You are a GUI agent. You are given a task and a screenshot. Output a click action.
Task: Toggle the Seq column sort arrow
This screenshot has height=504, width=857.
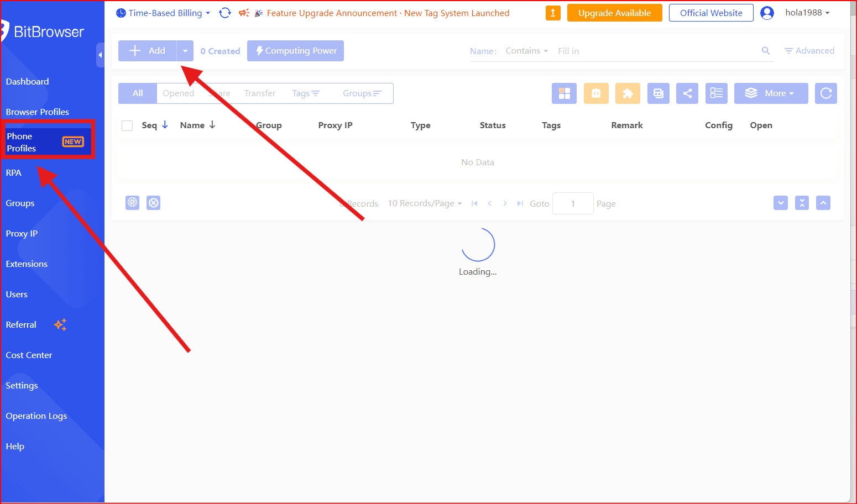[x=165, y=125]
